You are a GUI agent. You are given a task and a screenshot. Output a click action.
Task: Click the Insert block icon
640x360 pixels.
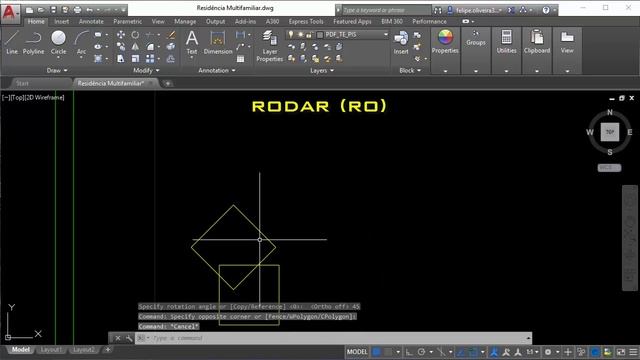(401, 42)
